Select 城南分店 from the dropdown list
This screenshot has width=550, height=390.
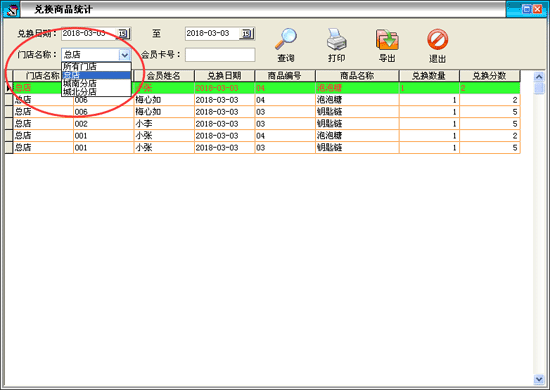pos(96,83)
